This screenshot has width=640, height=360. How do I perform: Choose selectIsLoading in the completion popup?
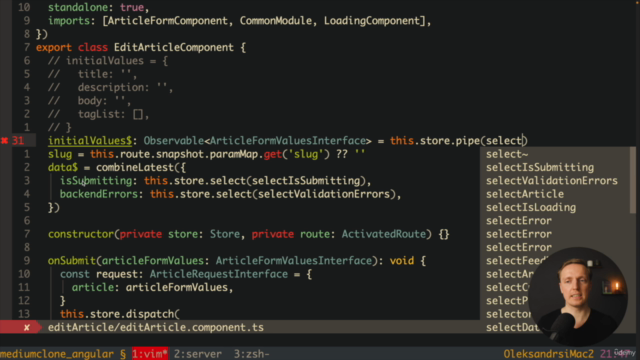(x=531, y=207)
